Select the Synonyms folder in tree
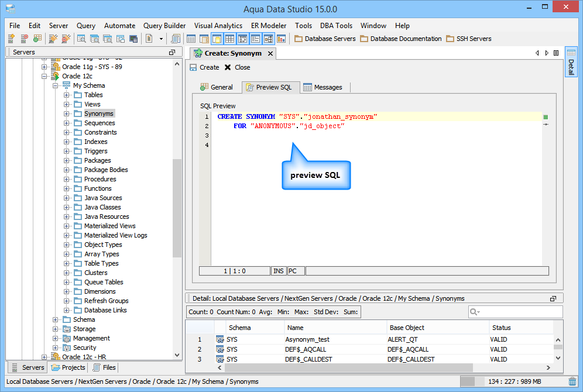Image resolution: width=583 pixels, height=392 pixels. pyautogui.click(x=98, y=114)
